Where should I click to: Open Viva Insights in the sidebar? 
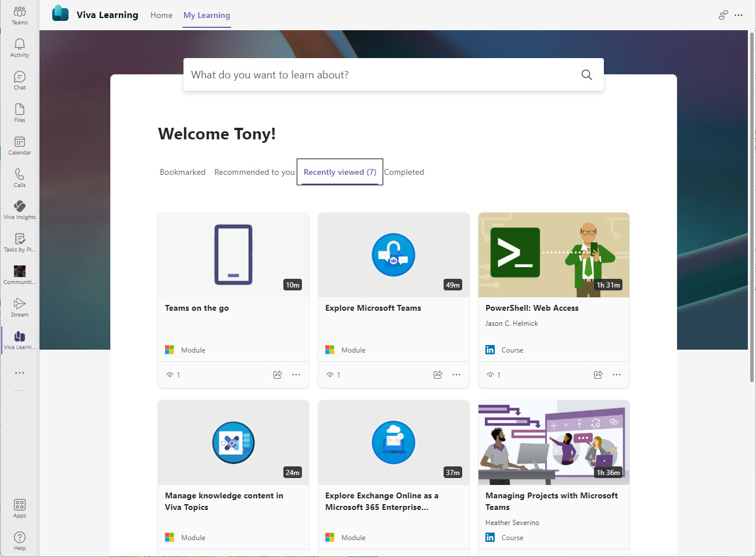(x=20, y=210)
